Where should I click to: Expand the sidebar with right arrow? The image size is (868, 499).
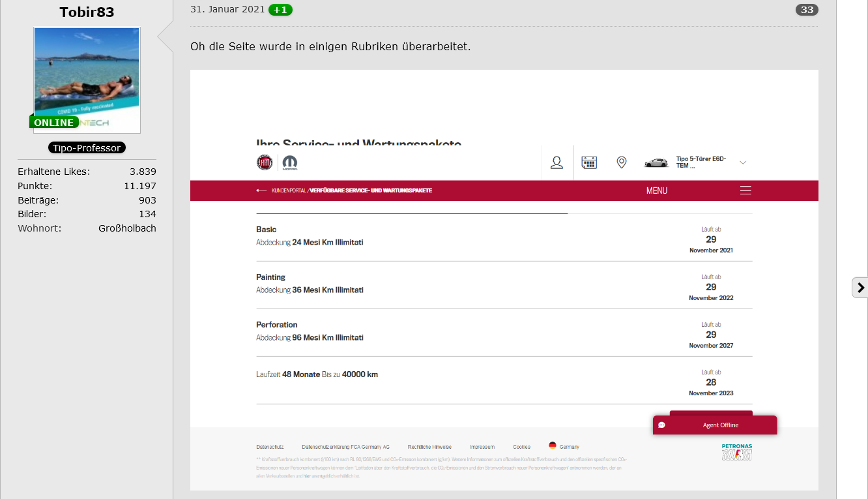click(x=860, y=288)
